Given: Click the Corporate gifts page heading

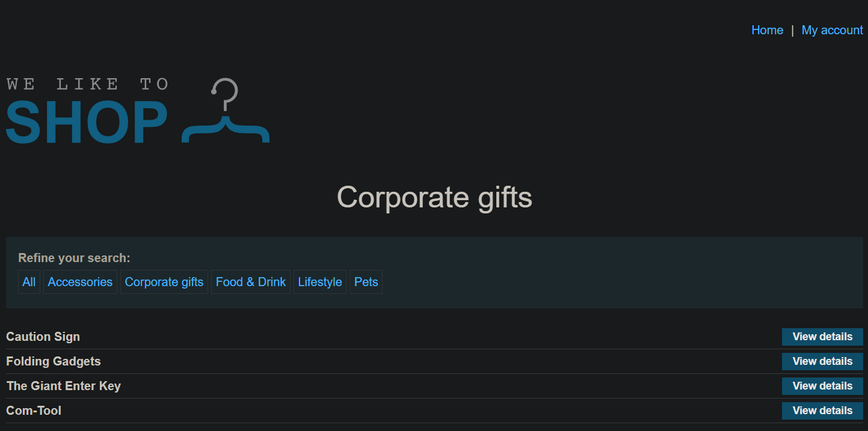Looking at the screenshot, I should 434,198.
